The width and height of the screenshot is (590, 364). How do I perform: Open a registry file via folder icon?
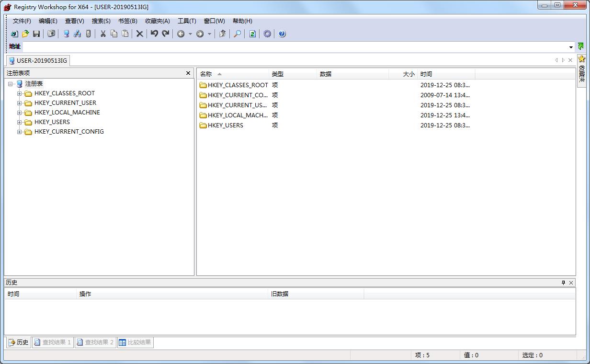click(x=25, y=34)
